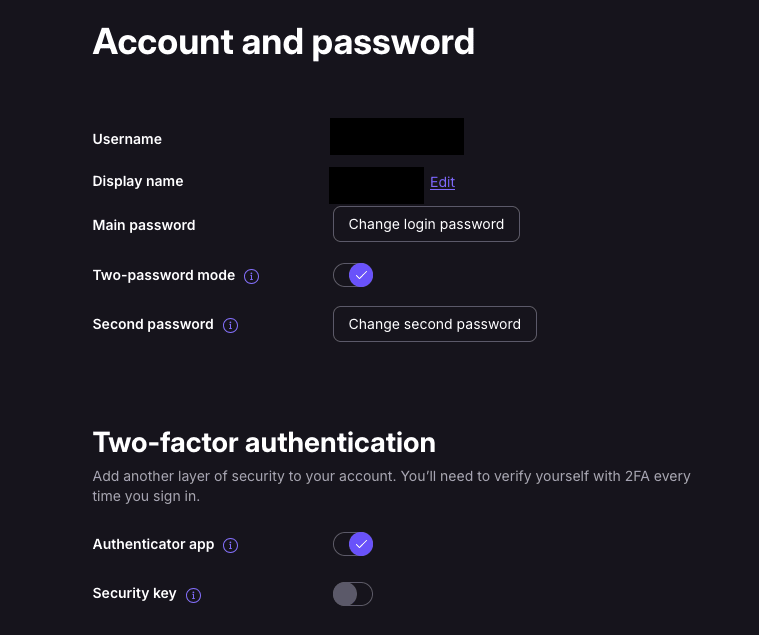
Task: Click the Username label text
Action: pyautogui.click(x=127, y=139)
